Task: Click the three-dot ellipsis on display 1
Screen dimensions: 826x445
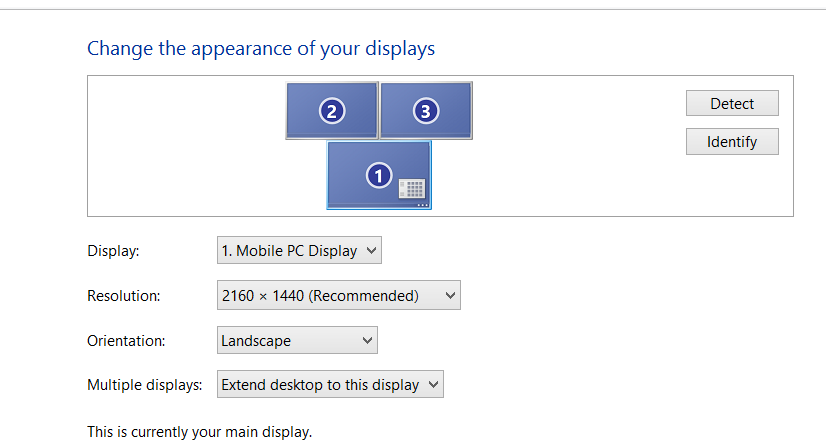Action: click(422, 205)
